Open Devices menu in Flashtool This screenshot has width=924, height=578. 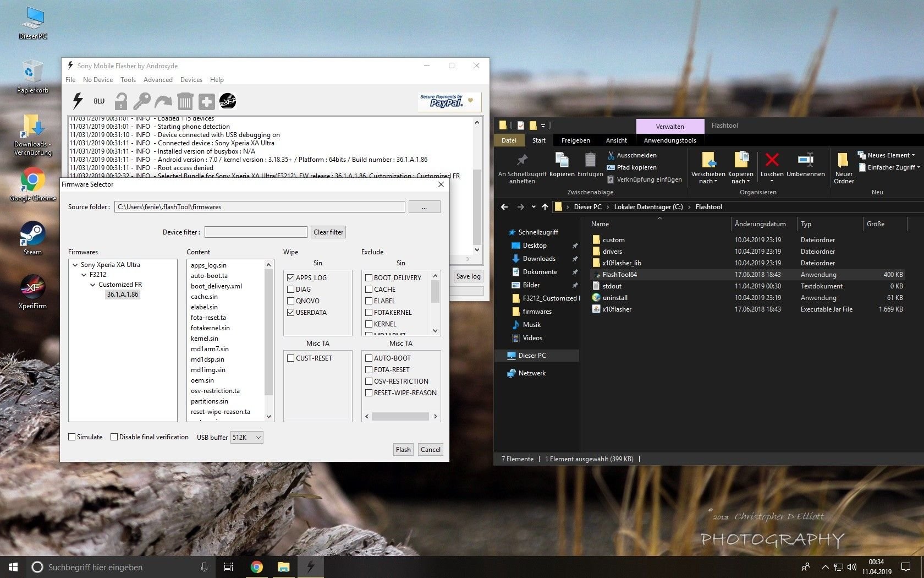pos(191,80)
